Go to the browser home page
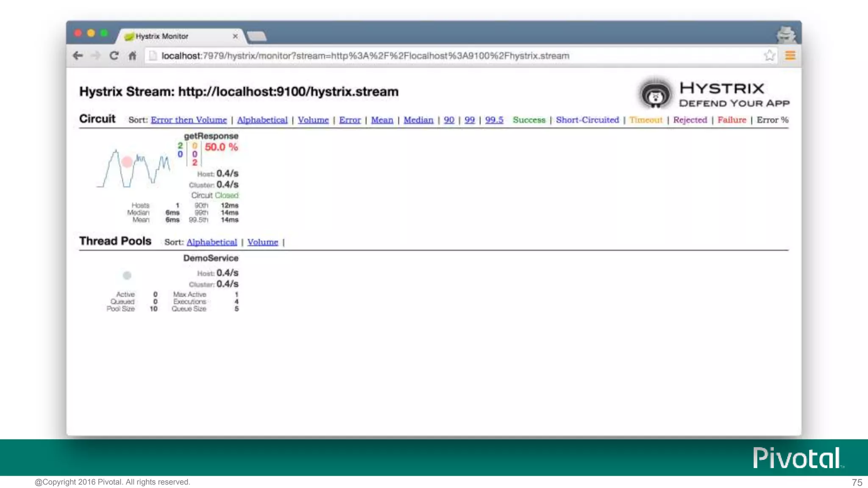Screen dimensions: 868x488 point(132,55)
